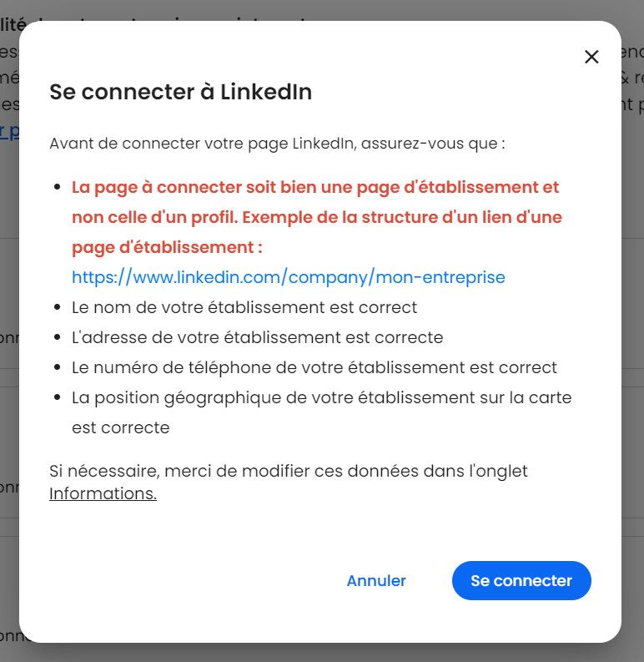Image resolution: width=644 pixels, height=662 pixels.
Task: Click the bullet dot before 'Le numéro de téléphone'
Action: pos(58,367)
